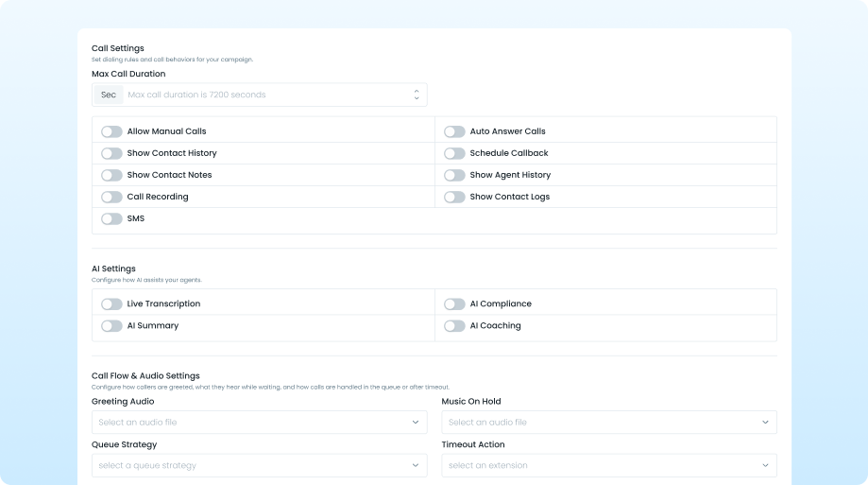This screenshot has width=868, height=485.
Task: Enable the AI Coaching toggle
Action: (454, 326)
